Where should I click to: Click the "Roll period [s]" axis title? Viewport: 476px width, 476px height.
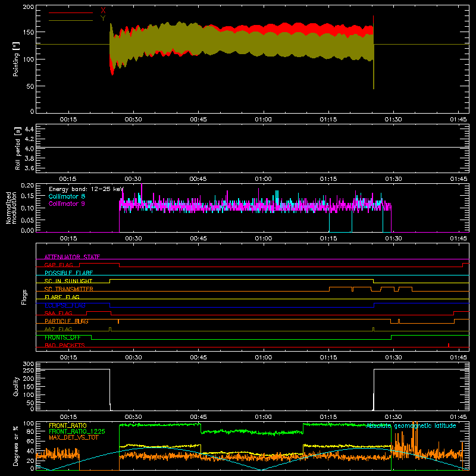(x=18, y=148)
